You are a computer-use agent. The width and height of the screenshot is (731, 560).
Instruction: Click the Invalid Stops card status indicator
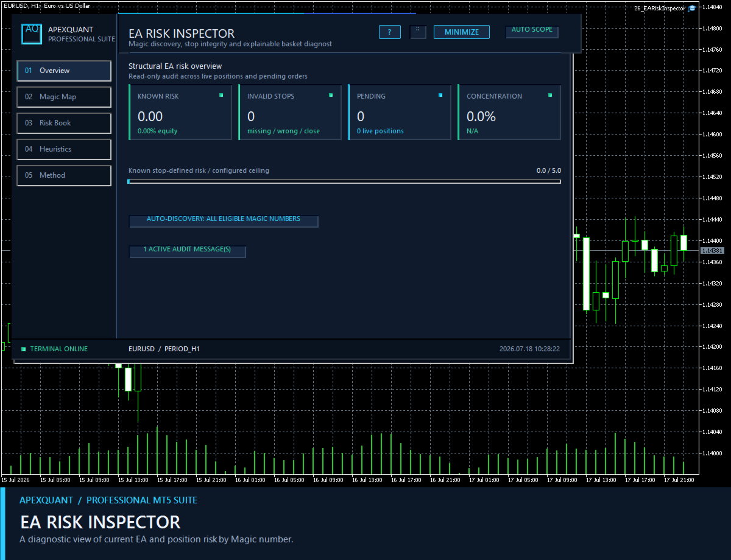coord(331,95)
